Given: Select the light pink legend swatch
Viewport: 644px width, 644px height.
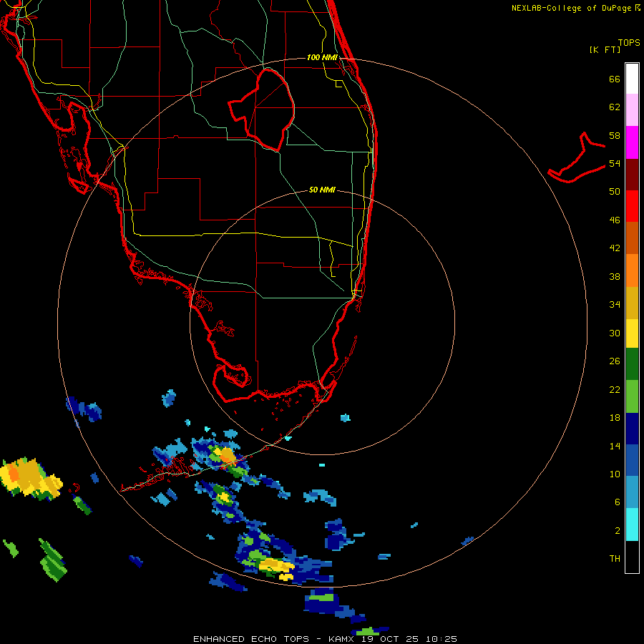Looking at the screenshot, I should (x=632, y=110).
